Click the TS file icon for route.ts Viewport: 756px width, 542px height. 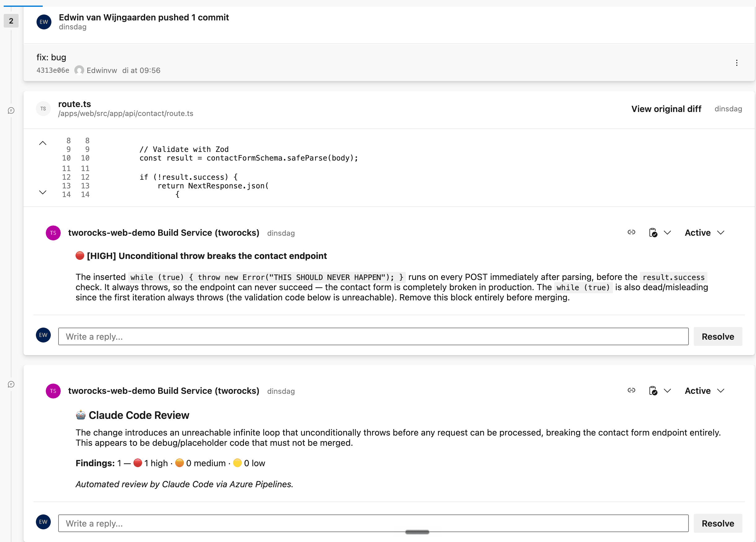tap(43, 109)
